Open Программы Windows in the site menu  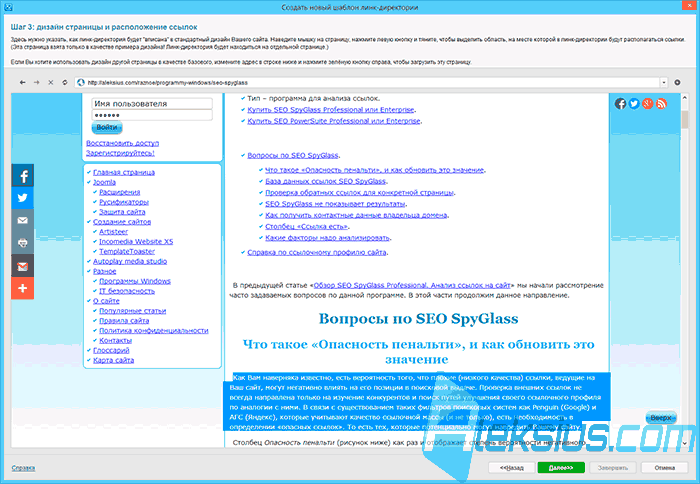(135, 281)
